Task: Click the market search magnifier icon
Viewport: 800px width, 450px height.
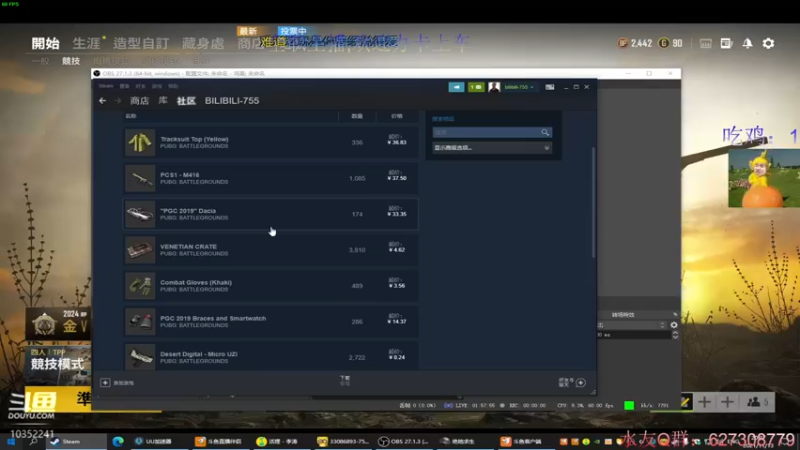Action: click(x=545, y=132)
